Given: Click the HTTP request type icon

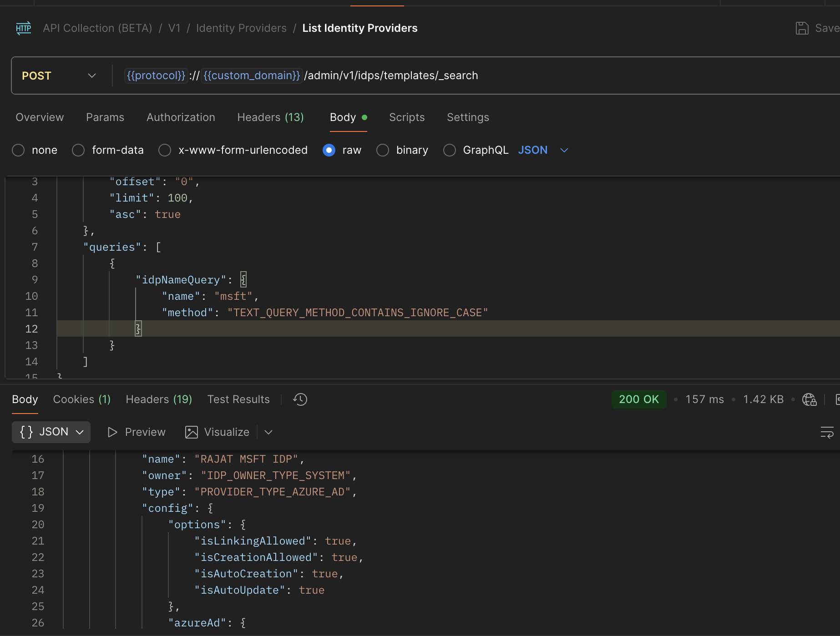Looking at the screenshot, I should coord(24,28).
